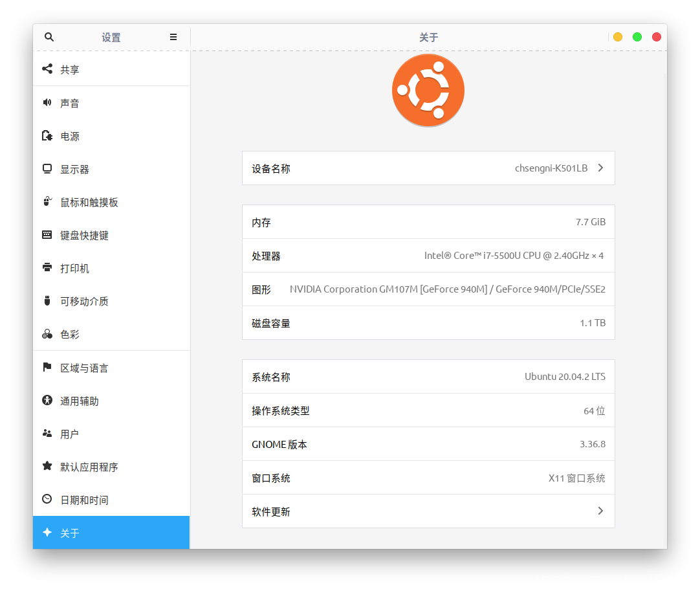
Task: Switch to the 电源 panel
Action: pyautogui.click(x=112, y=136)
